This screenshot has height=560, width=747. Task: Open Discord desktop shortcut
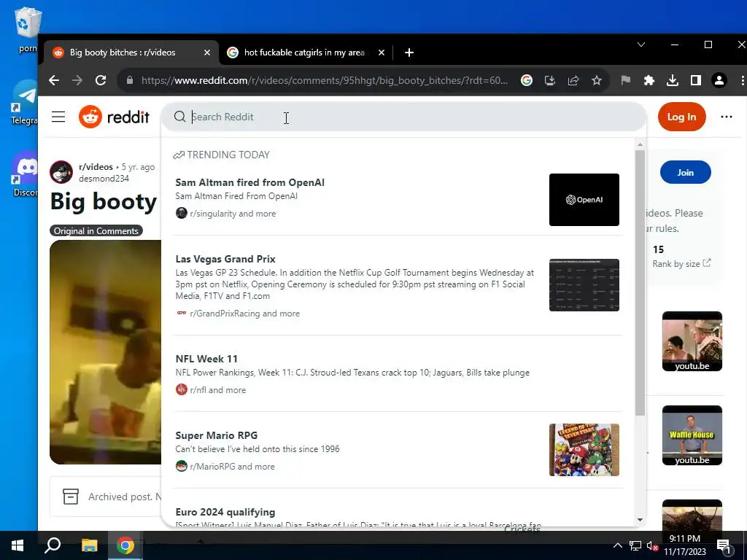25,174
